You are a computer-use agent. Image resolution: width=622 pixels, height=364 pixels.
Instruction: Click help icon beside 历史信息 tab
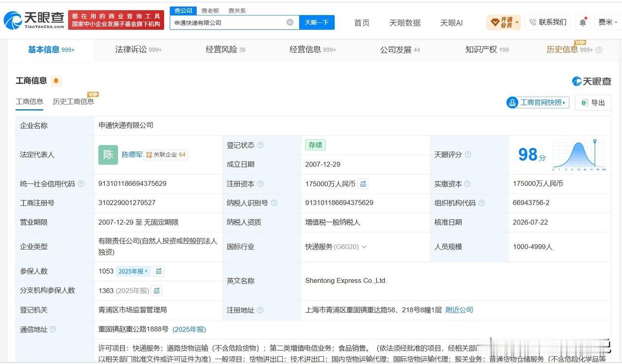click(x=599, y=50)
